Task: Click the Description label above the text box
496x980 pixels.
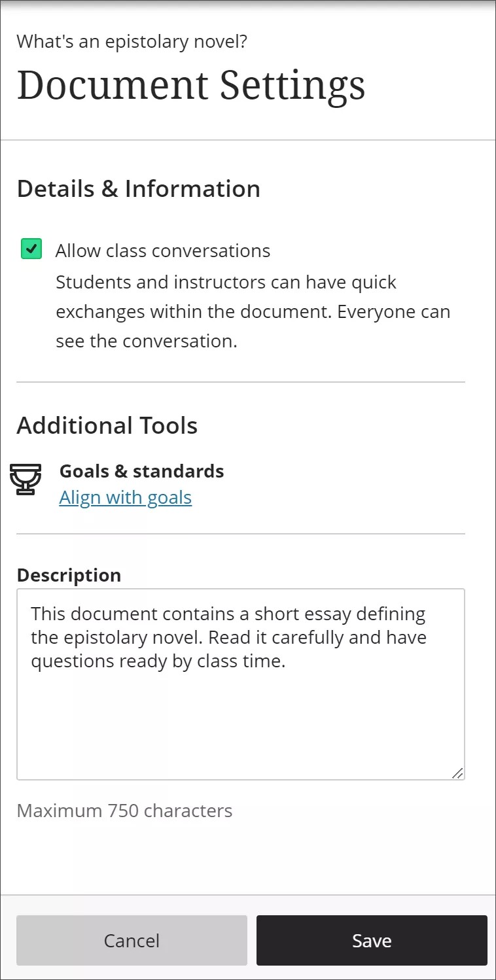Action: click(69, 575)
